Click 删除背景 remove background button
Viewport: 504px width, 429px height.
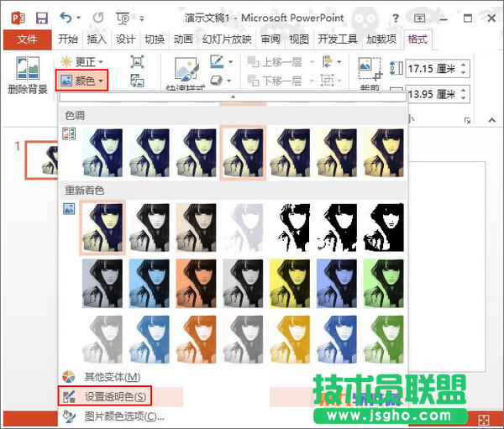(x=28, y=76)
